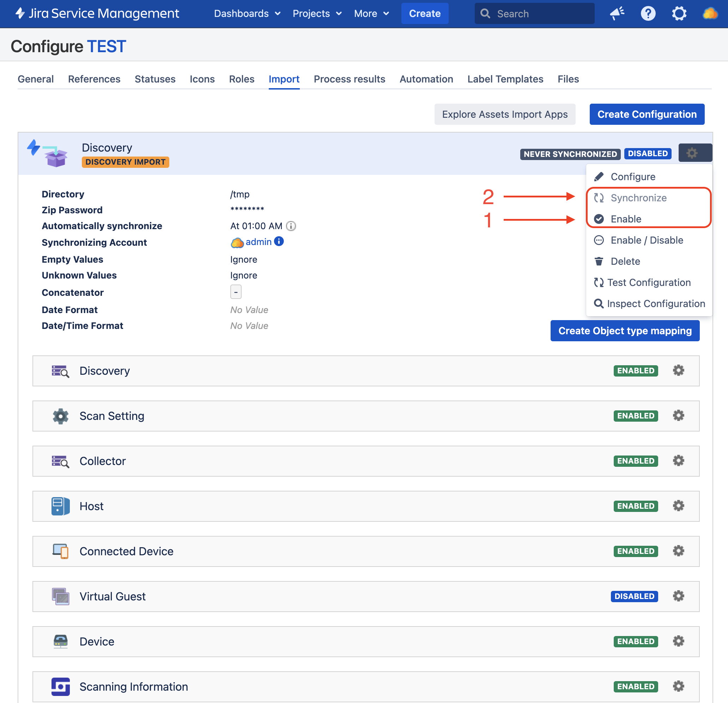Open the user profile avatar

coord(710,14)
